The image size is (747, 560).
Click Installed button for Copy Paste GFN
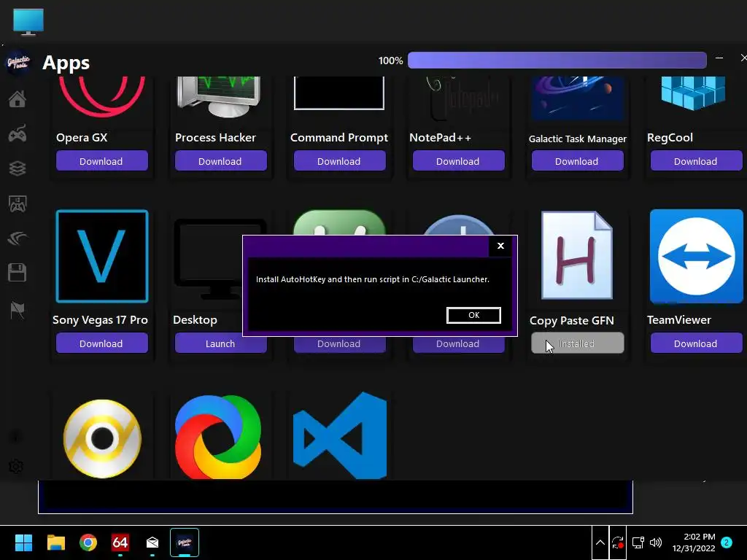point(578,343)
